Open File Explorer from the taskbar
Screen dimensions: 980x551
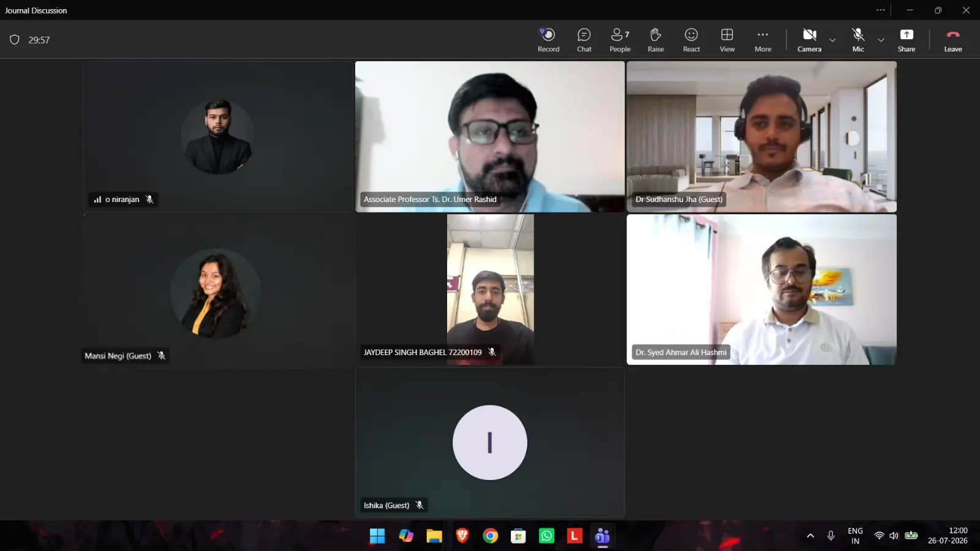tap(434, 536)
